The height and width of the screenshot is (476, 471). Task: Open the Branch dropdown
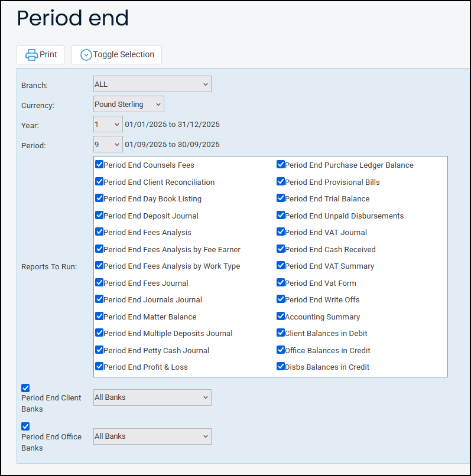[x=152, y=84]
